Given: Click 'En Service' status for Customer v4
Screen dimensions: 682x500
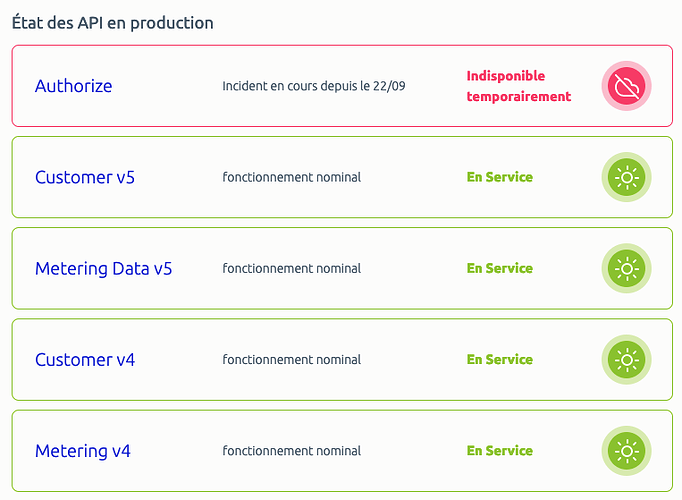Looking at the screenshot, I should [x=500, y=359].
